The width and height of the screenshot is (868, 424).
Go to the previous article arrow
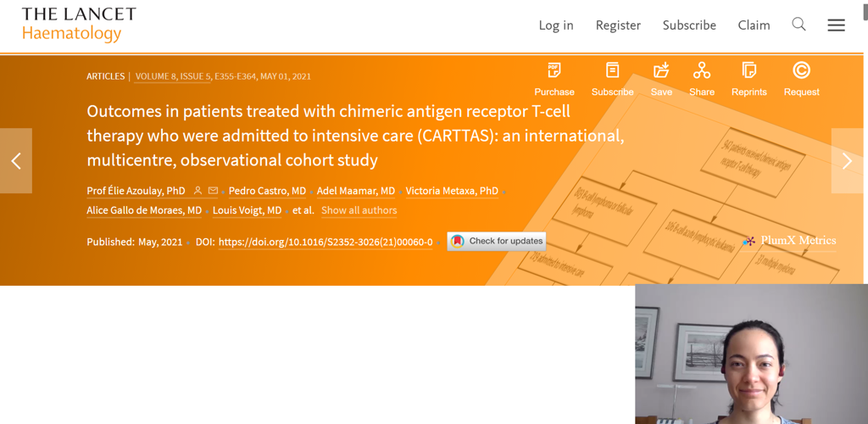pos(16,161)
